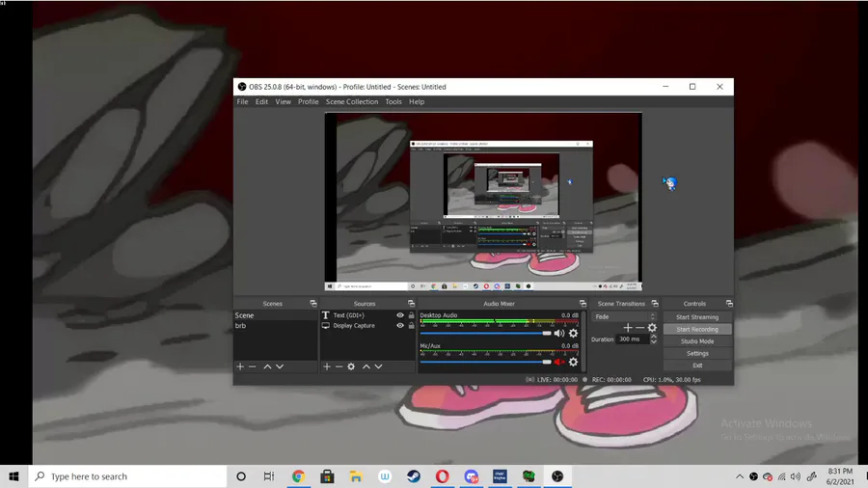This screenshot has height=488, width=868.
Task: Open the Edit menu
Action: tap(261, 102)
